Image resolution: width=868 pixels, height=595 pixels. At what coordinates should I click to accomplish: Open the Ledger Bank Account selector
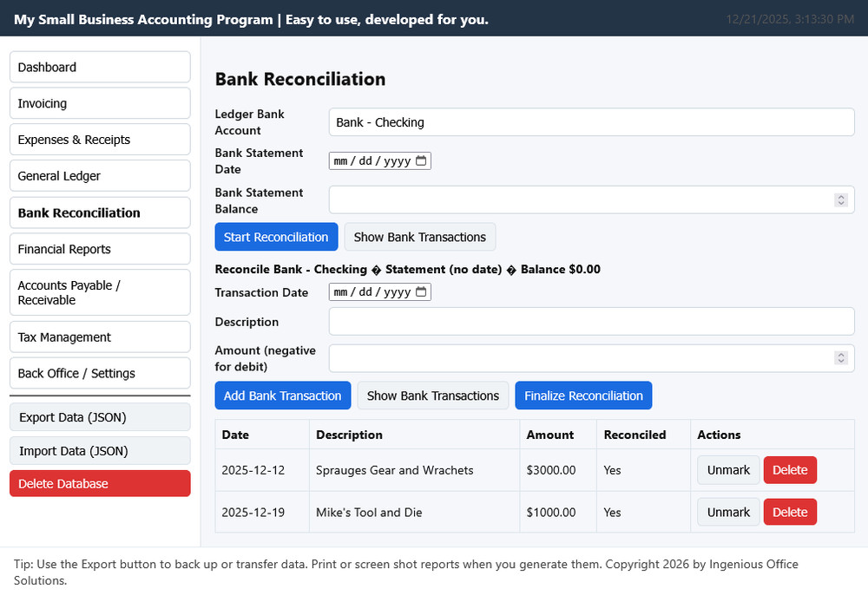pyautogui.click(x=591, y=122)
